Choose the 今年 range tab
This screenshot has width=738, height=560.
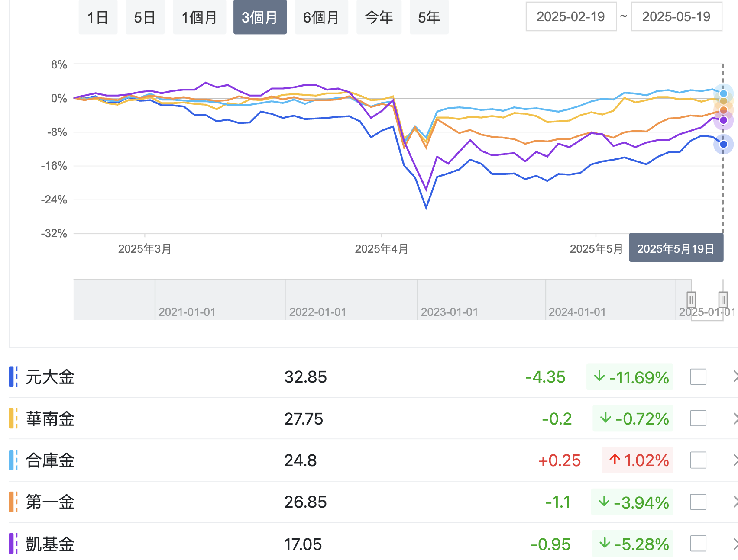(x=379, y=17)
